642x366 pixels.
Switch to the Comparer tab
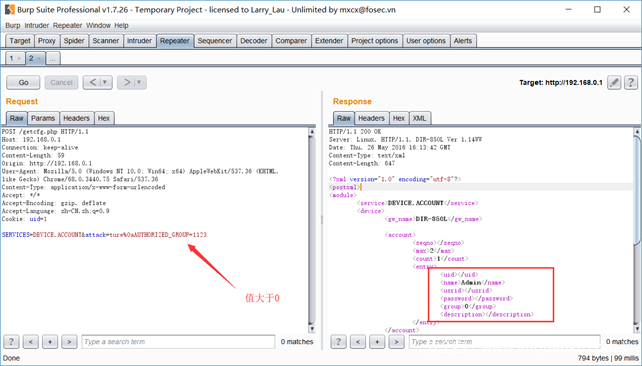pos(291,41)
